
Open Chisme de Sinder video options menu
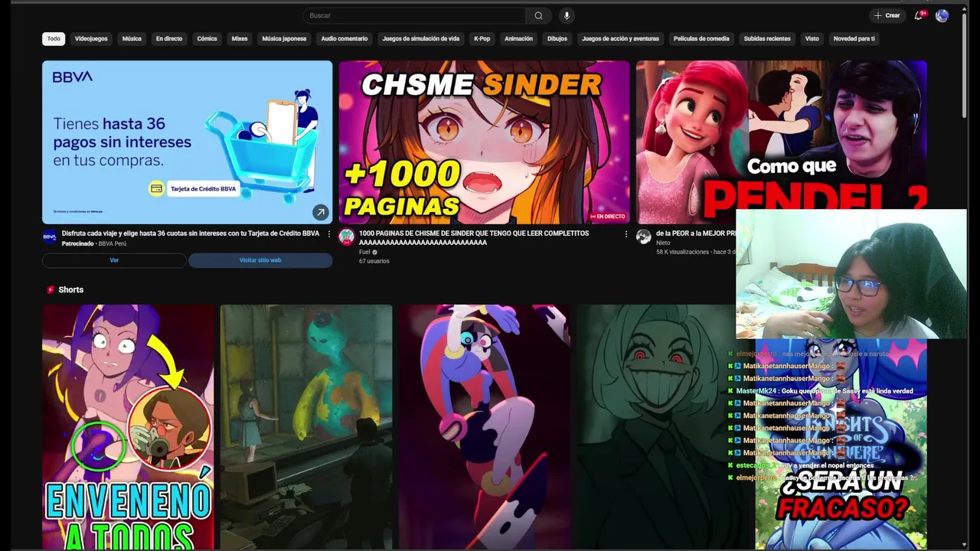[626, 233]
